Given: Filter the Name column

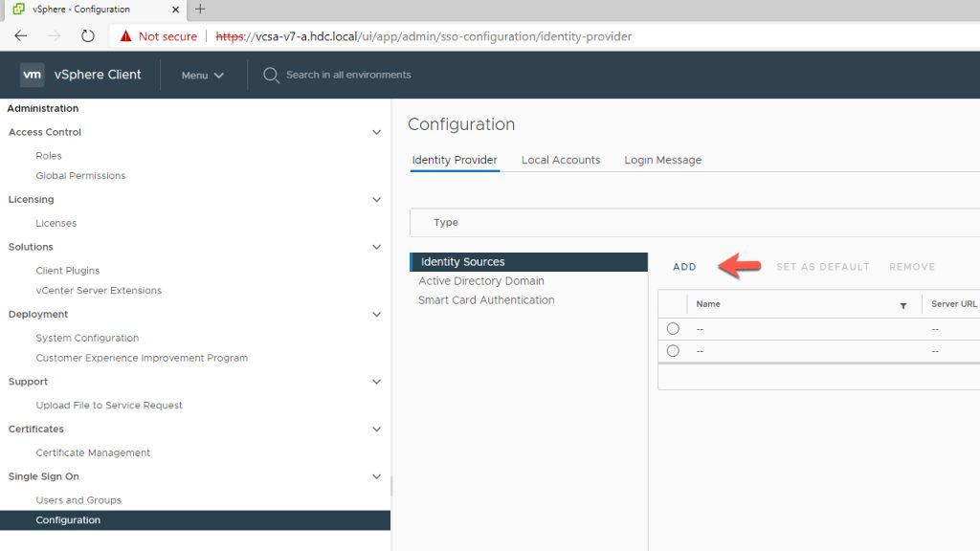Looking at the screenshot, I should (x=903, y=305).
